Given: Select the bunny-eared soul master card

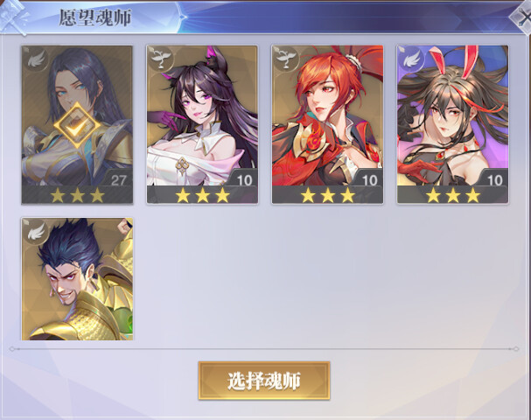Looking at the screenshot, I should [453, 124].
